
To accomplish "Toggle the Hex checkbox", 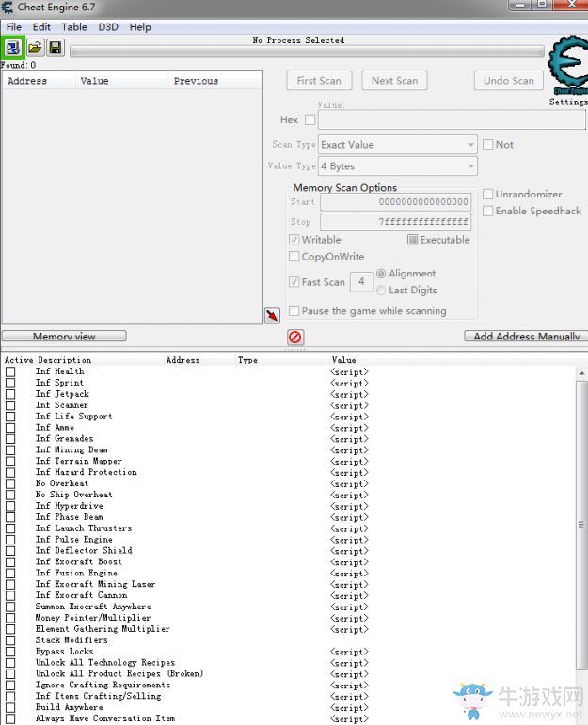I will click(310, 119).
